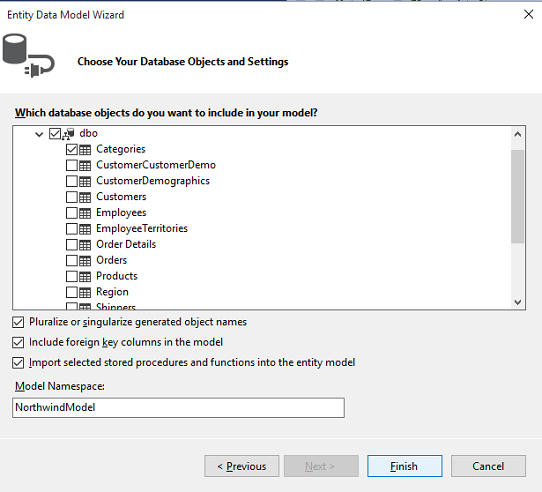
Task: Click the scroll down arrow of object list
Action: click(518, 302)
